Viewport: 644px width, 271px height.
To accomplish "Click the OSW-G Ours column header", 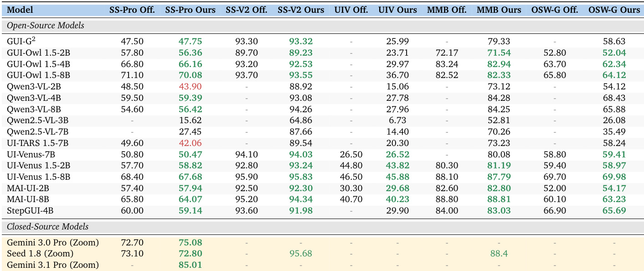I will pos(614,10).
